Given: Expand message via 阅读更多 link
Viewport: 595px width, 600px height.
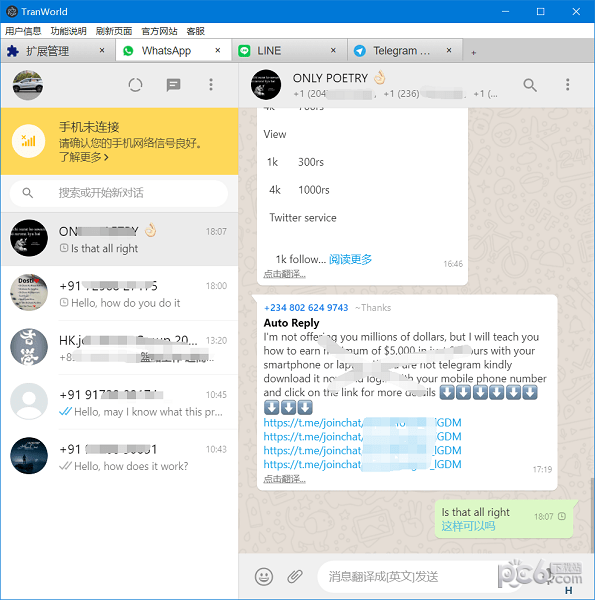Looking at the screenshot, I should pos(350,259).
